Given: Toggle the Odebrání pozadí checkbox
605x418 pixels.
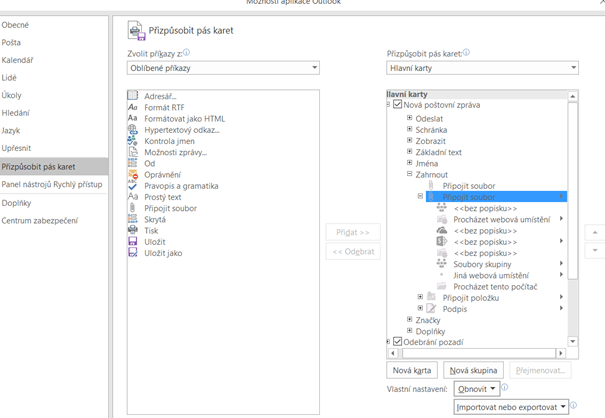Looking at the screenshot, I should click(397, 341).
